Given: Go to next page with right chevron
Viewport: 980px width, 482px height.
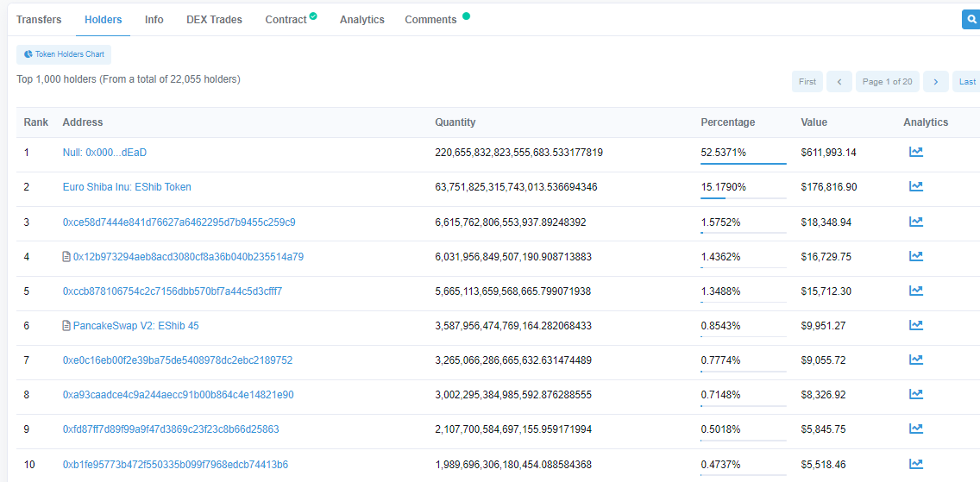Looking at the screenshot, I should point(936,82).
